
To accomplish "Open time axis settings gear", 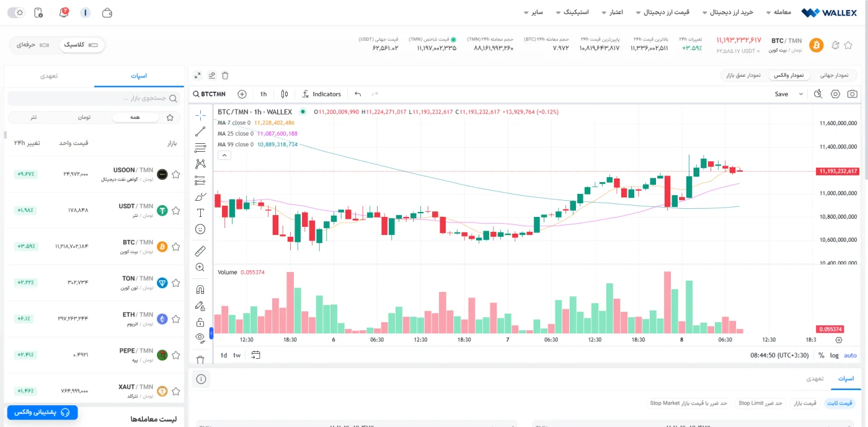I will 839,340.
